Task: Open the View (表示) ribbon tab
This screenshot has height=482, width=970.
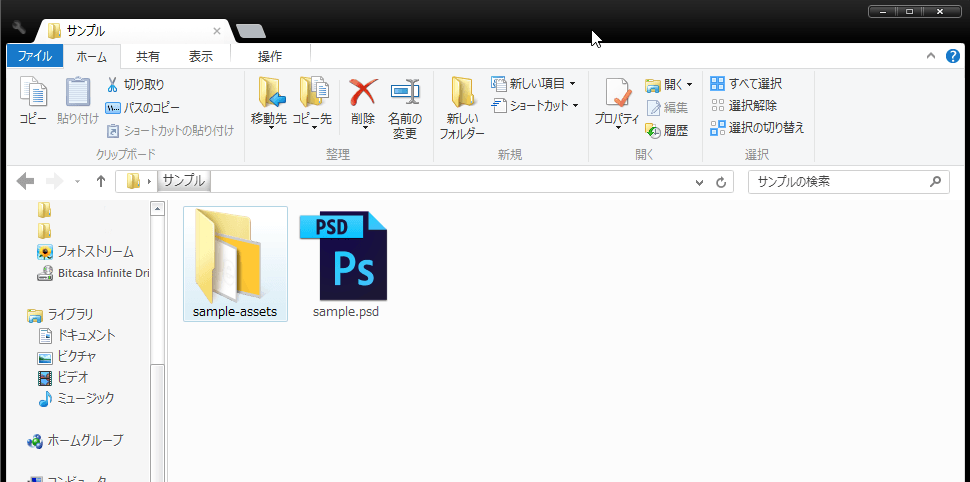Action: (x=200, y=56)
